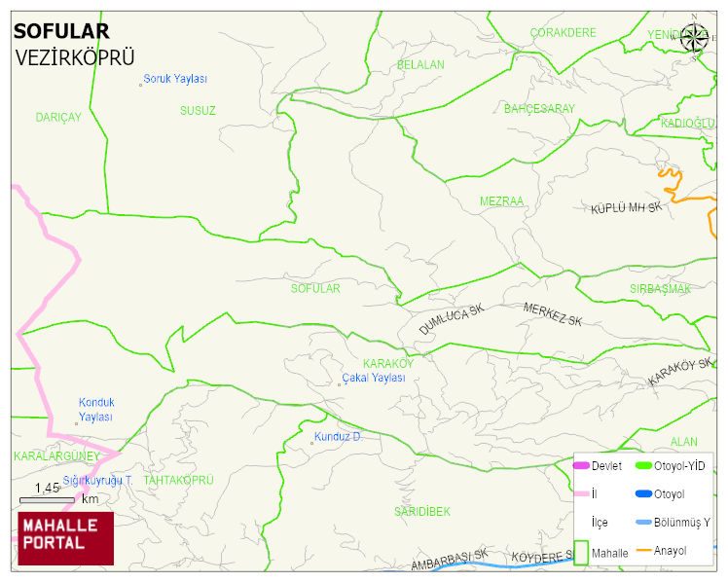Click the TAHTAKÖPRÜ neighborhood label
This screenshot has height=582, width=728.
click(x=179, y=480)
